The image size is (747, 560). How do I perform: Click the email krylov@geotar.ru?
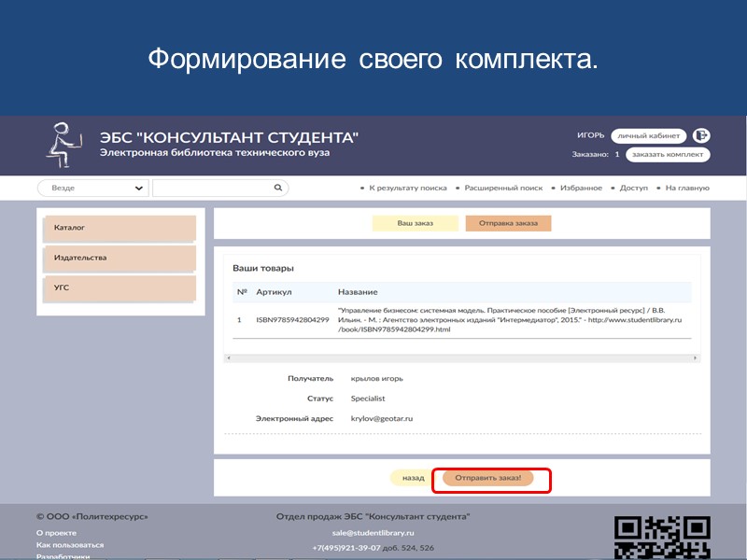click(x=382, y=418)
